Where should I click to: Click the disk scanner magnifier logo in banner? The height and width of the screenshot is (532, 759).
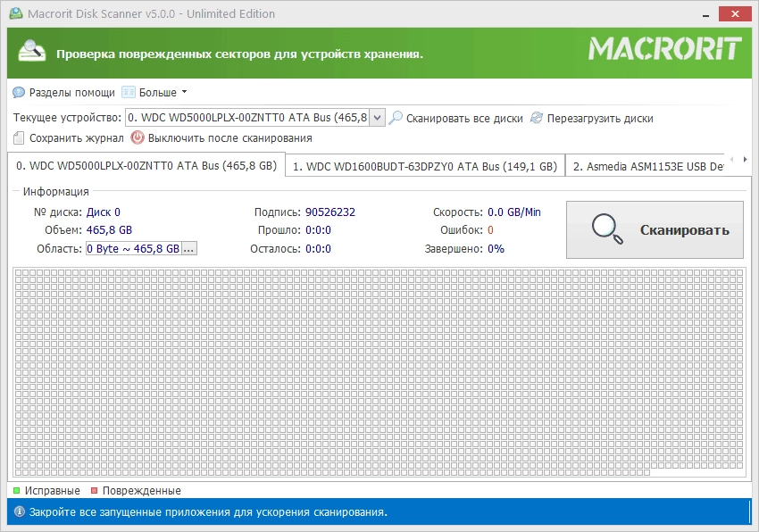[x=32, y=51]
